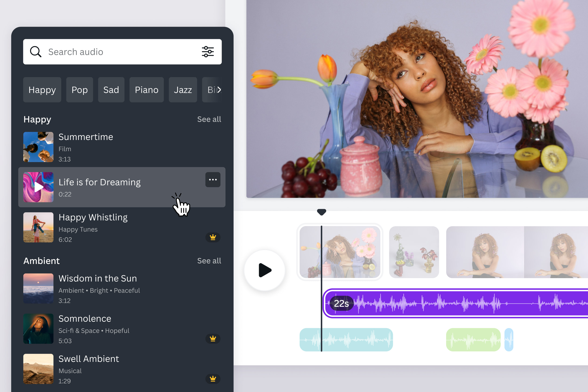Click the crown icon on 'Swell Ambient'
Viewport: 588px width, 392px height.
pyautogui.click(x=213, y=378)
